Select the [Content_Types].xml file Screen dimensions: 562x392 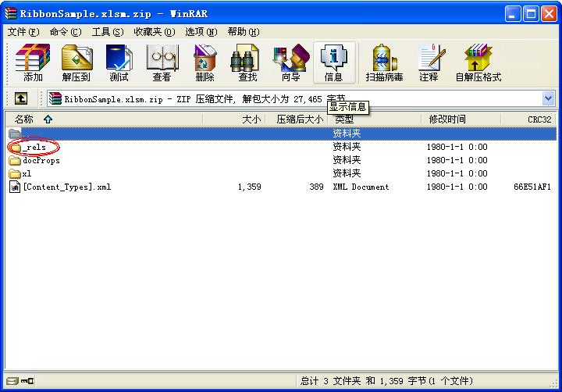click(66, 187)
